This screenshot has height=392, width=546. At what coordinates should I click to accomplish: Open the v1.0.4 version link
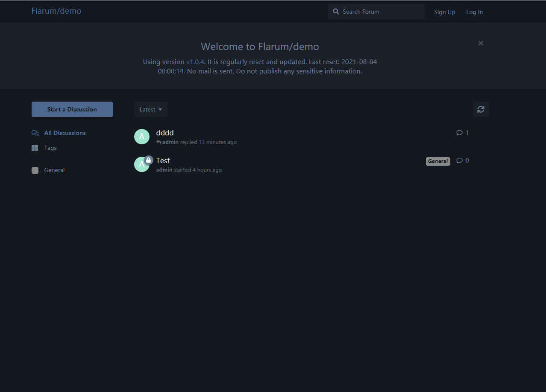pyautogui.click(x=195, y=61)
